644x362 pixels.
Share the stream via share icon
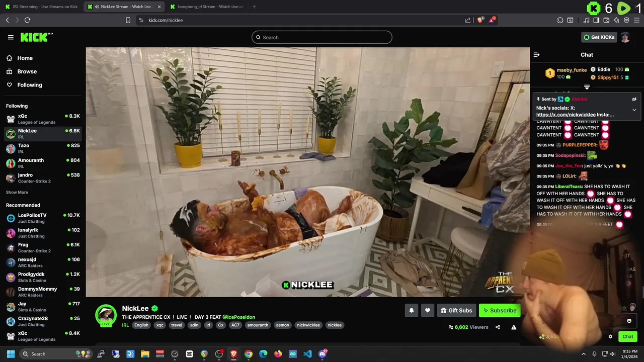point(498,327)
